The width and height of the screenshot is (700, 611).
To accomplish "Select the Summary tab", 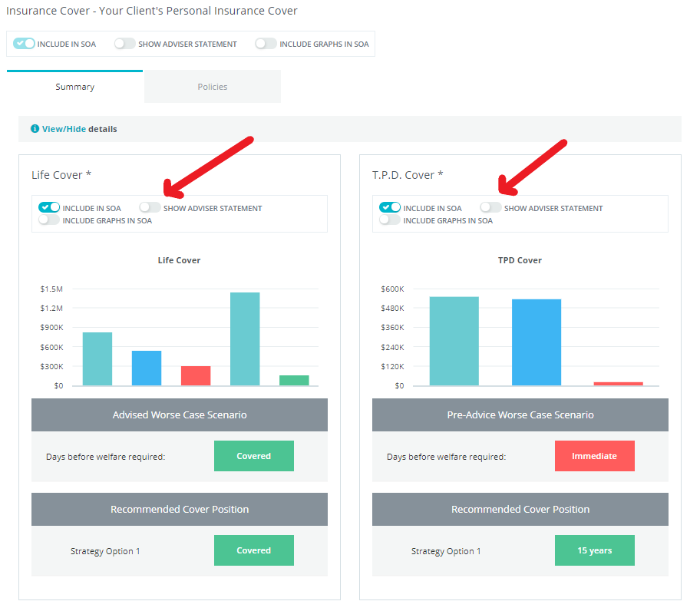I will coord(74,87).
